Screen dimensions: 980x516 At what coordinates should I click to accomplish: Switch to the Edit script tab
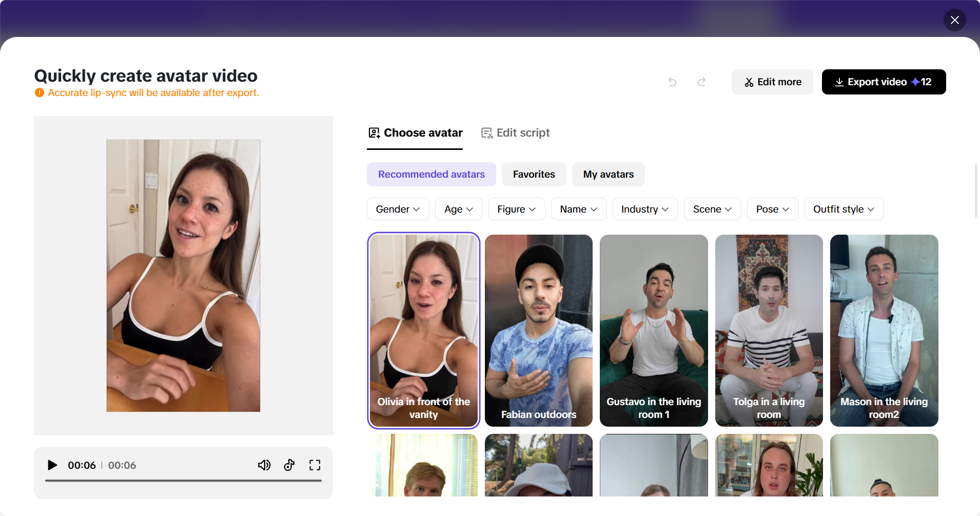coord(515,133)
